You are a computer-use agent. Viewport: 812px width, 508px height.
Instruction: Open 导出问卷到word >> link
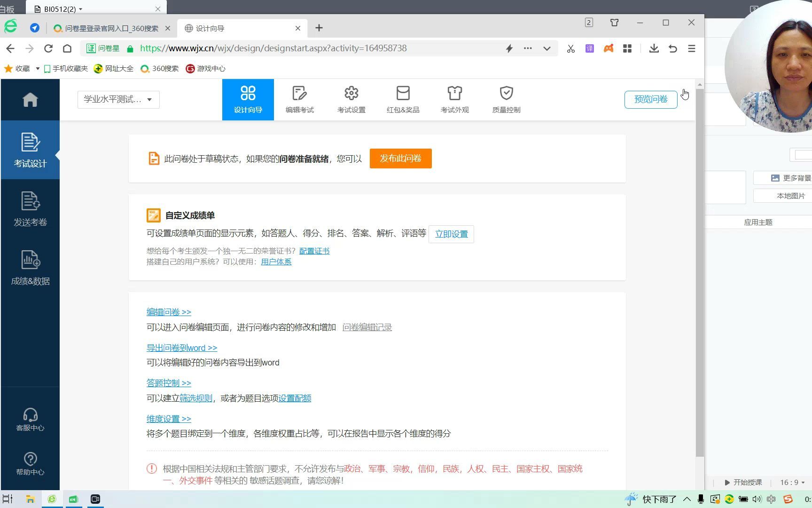click(182, 348)
